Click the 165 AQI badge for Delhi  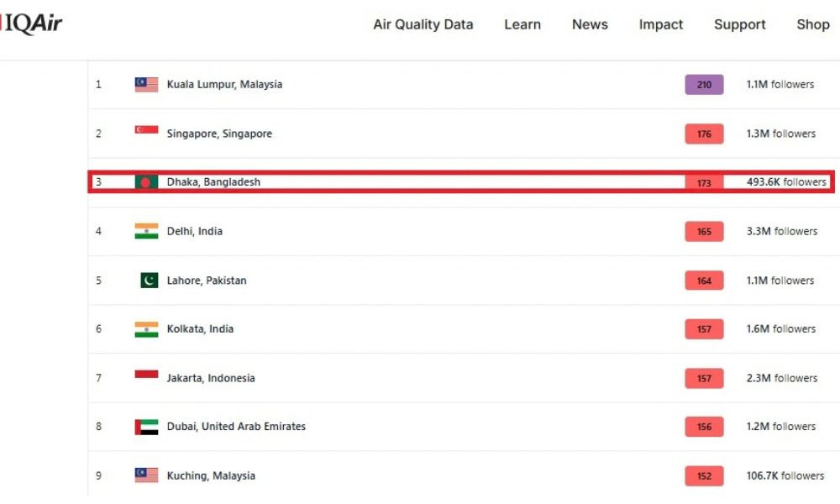coord(704,231)
